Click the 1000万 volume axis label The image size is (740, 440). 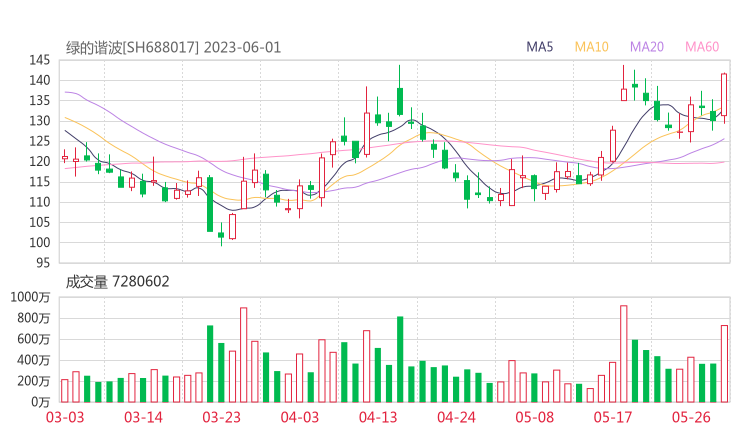pos(30,297)
